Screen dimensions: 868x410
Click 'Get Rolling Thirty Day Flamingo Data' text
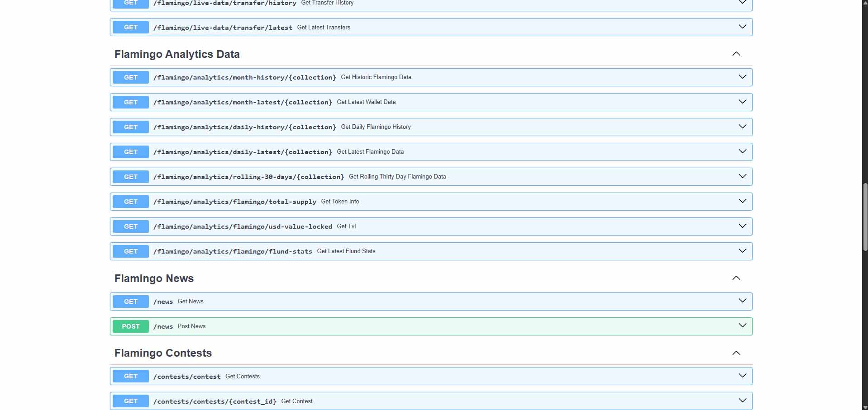[x=397, y=177]
